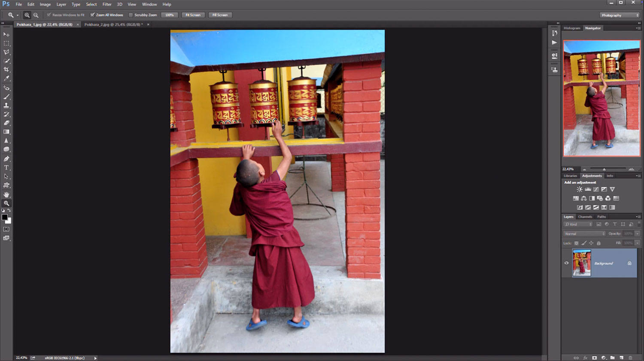644x361 pixels.
Task: Open the Filter menu
Action: click(x=107, y=4)
